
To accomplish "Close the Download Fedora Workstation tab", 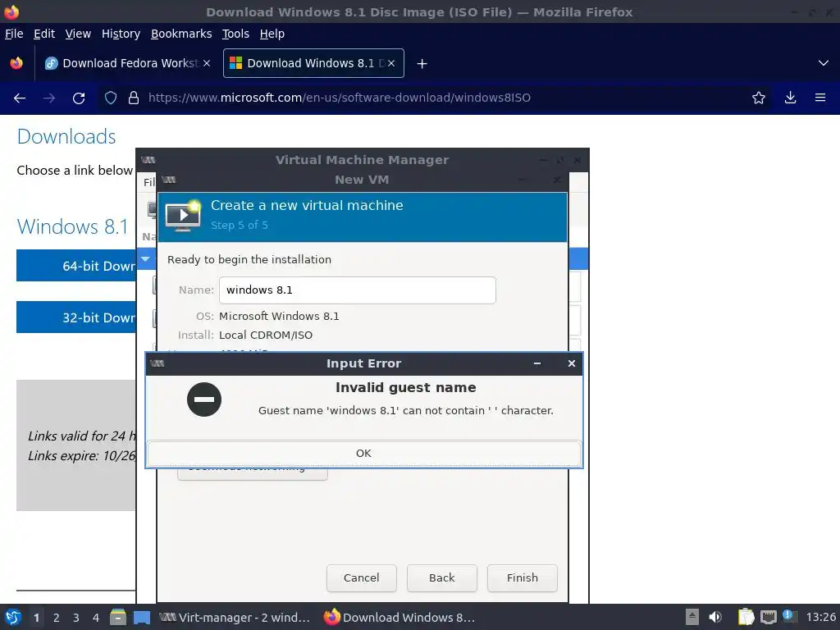I will [207, 63].
